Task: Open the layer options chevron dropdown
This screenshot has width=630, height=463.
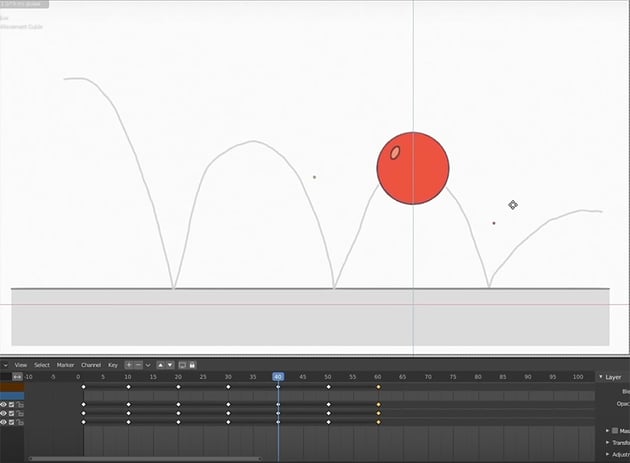Action: pyautogui.click(x=148, y=365)
